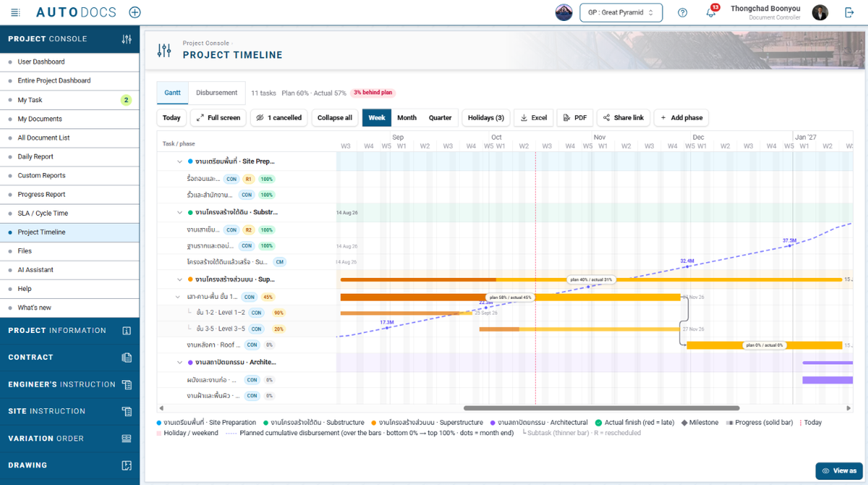Click the Project Console breadcrumb link
This screenshot has height=485, width=868.
[205, 43]
